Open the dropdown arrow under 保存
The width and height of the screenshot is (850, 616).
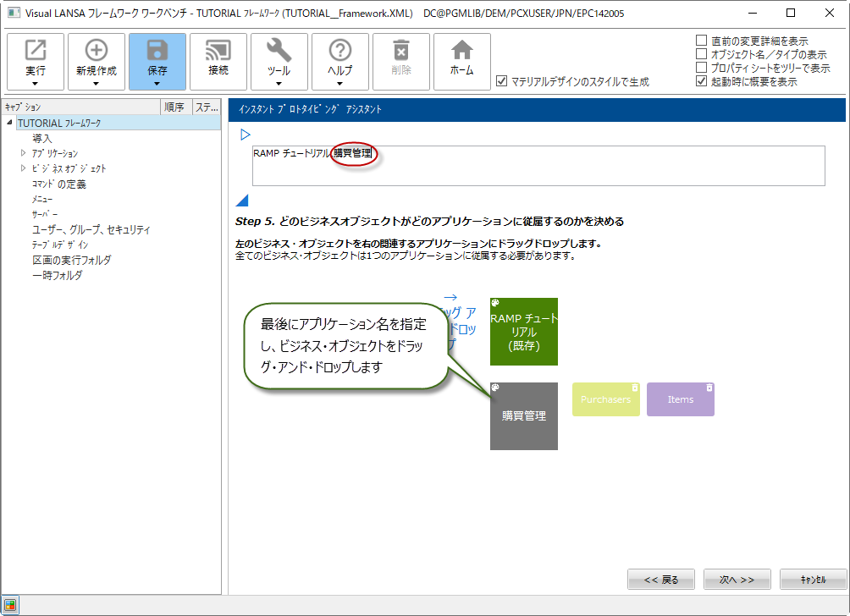pyautogui.click(x=157, y=84)
